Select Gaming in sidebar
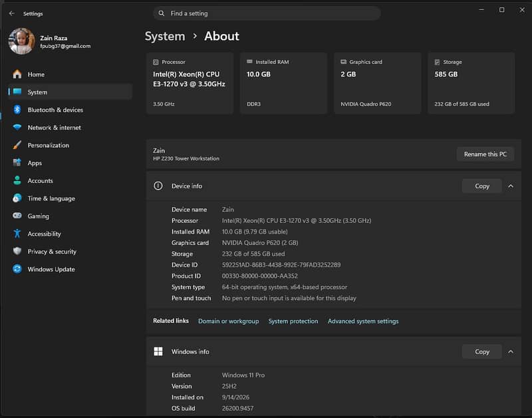The height and width of the screenshot is (418, 532). coord(70,216)
